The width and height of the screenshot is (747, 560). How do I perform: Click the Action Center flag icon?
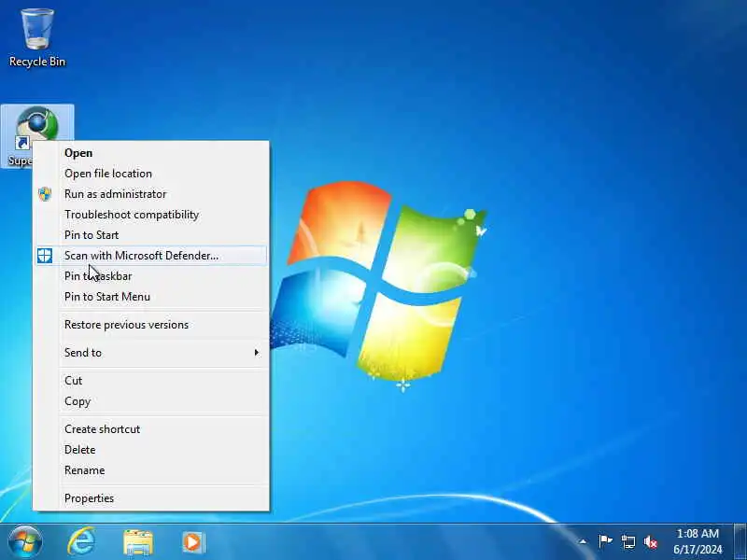tap(605, 542)
